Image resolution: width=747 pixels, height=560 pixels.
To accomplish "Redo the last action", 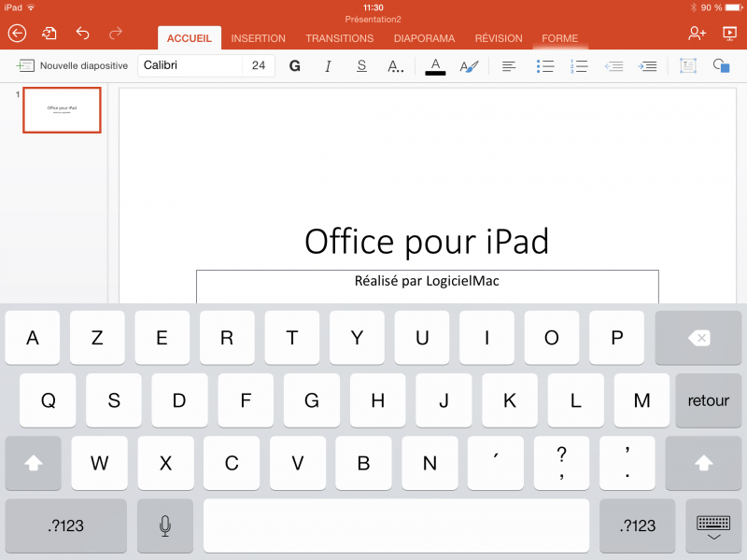I will pos(116,33).
